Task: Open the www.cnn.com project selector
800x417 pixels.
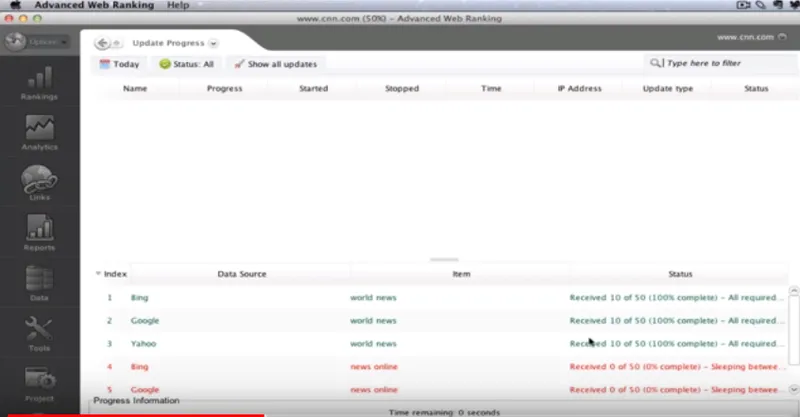Action: 752,37
